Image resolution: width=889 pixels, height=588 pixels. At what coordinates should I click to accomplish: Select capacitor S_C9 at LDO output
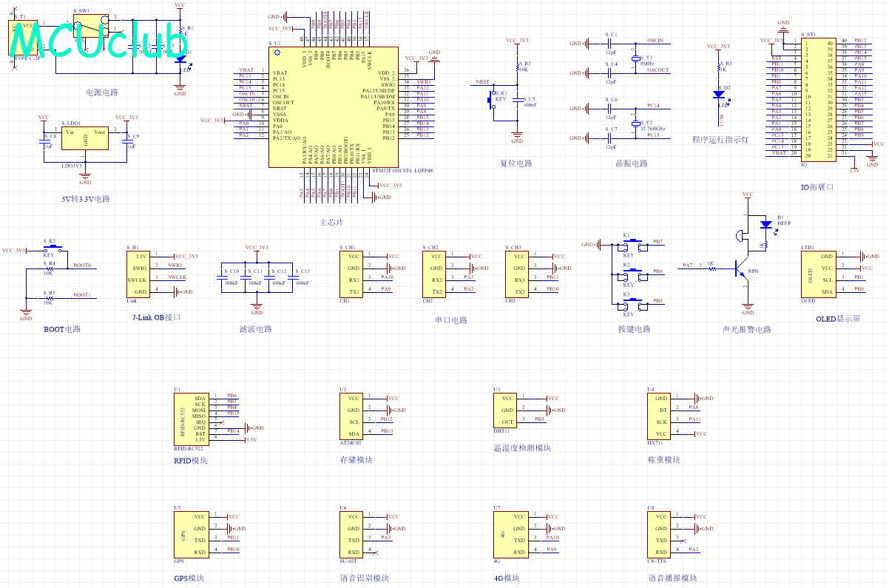point(127,141)
